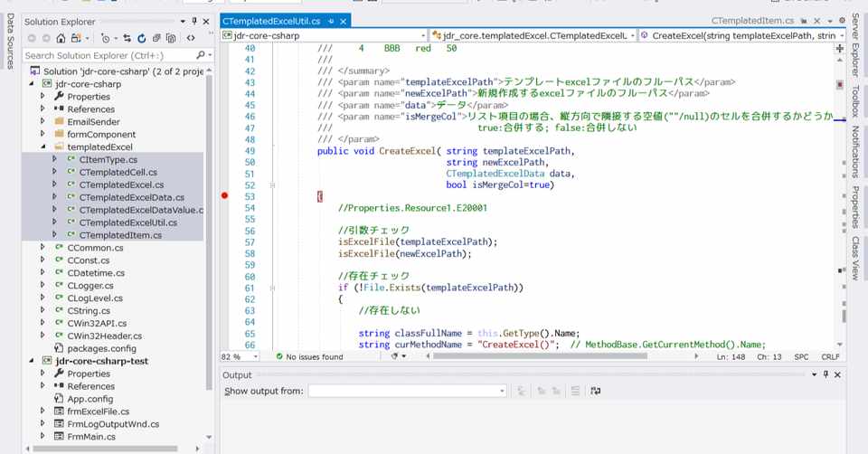Click the search magnifier icon in Solution Explorer
The height and width of the screenshot is (454, 868).
click(x=201, y=55)
